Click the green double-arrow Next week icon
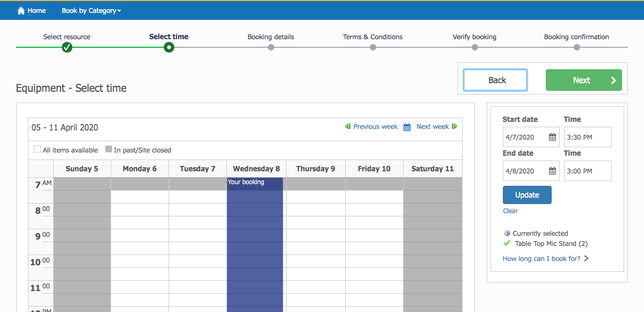The image size is (644, 312). [x=455, y=126]
